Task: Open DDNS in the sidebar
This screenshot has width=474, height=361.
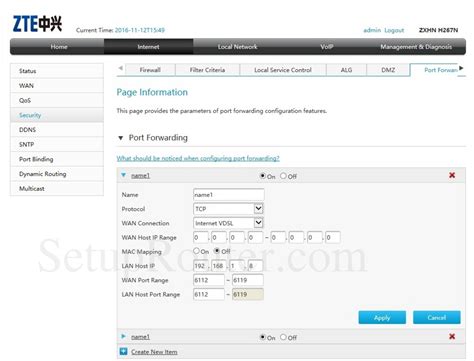Action: tap(57, 129)
